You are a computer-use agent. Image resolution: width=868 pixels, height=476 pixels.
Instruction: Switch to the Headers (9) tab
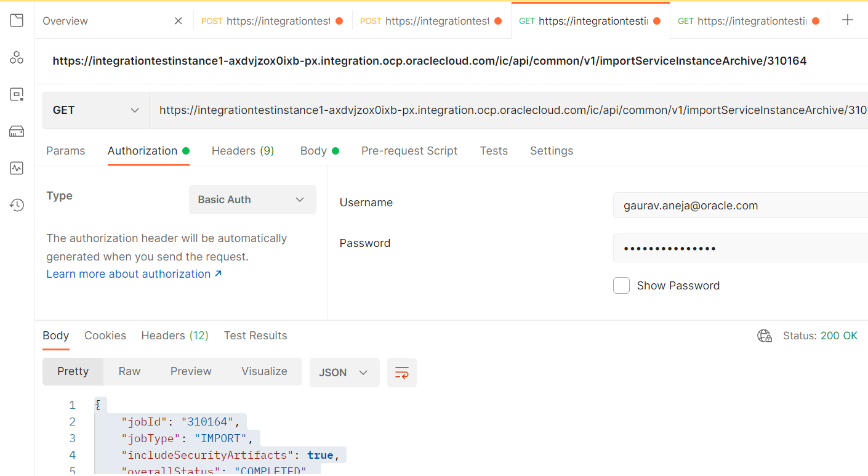(x=243, y=150)
